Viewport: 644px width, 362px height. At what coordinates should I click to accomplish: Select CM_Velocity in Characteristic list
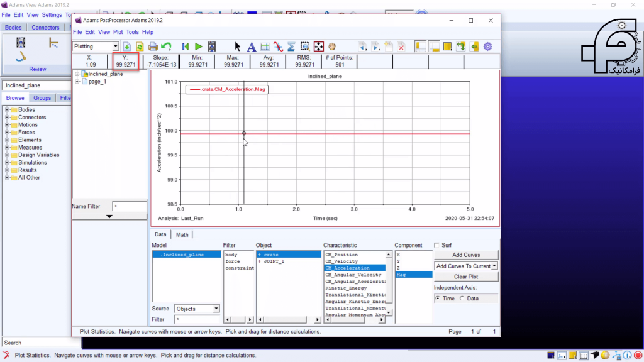coord(341,261)
